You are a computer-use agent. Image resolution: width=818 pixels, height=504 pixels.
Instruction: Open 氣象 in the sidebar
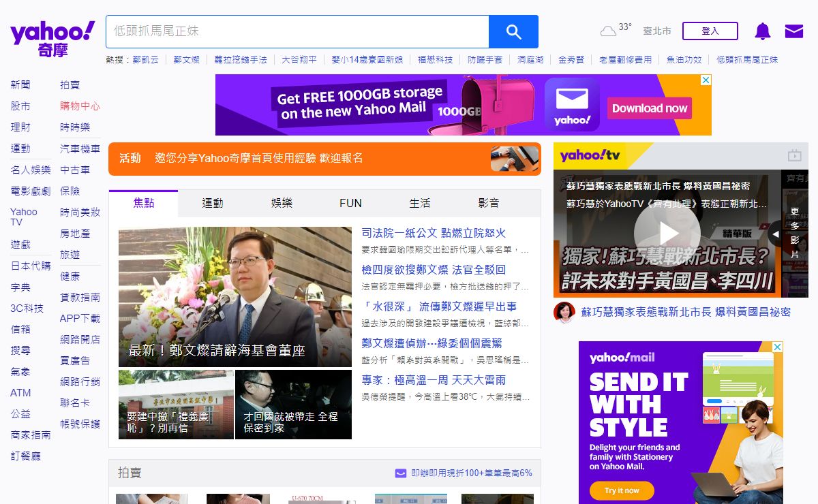[x=20, y=371]
